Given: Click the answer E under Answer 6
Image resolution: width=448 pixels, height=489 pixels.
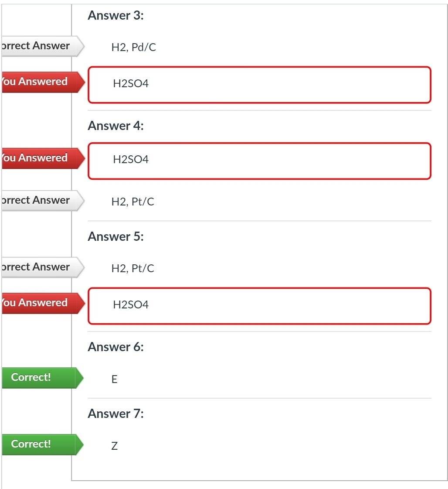Looking at the screenshot, I should pos(114,379).
